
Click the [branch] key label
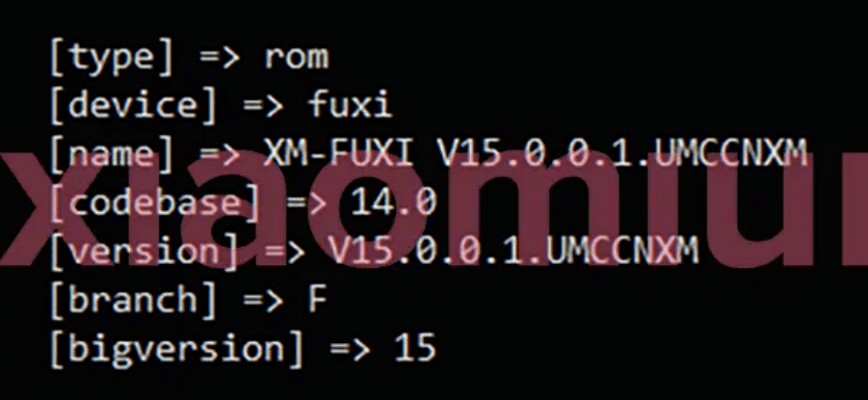pyautogui.click(x=133, y=301)
